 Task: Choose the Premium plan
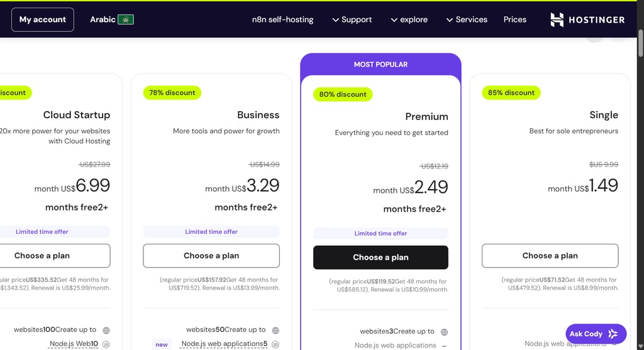[x=380, y=257]
